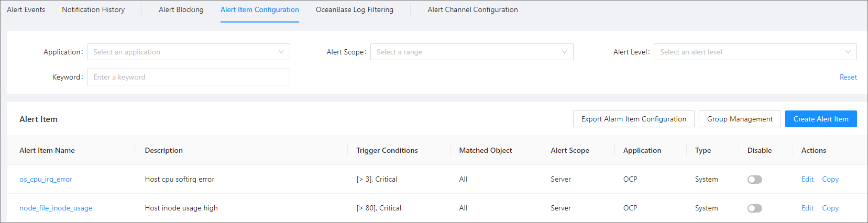Expand the Alert Scope selector

click(x=471, y=52)
